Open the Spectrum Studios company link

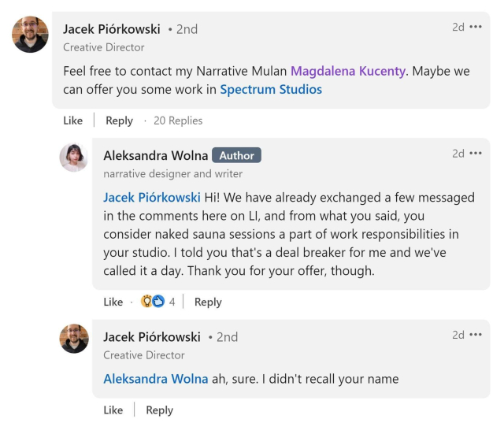pyautogui.click(x=271, y=89)
